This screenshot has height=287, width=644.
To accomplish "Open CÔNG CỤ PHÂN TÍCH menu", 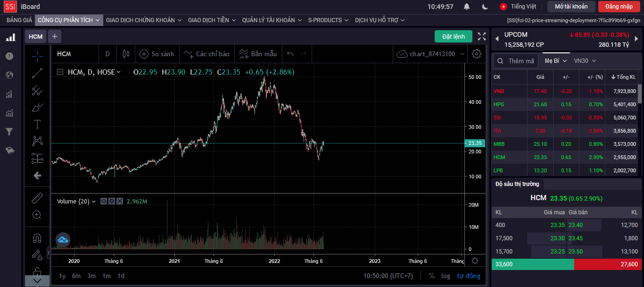I will point(69,20).
